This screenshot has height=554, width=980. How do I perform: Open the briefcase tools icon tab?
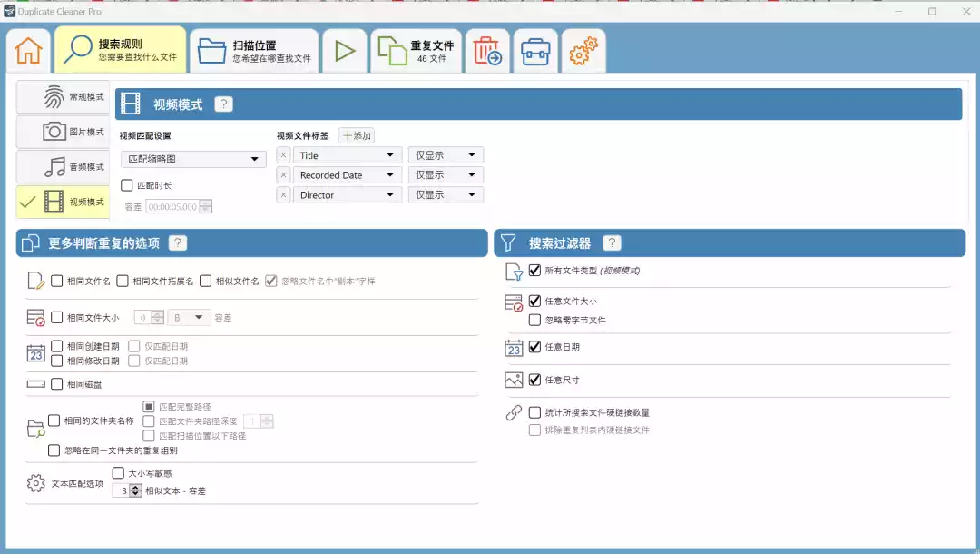(535, 51)
